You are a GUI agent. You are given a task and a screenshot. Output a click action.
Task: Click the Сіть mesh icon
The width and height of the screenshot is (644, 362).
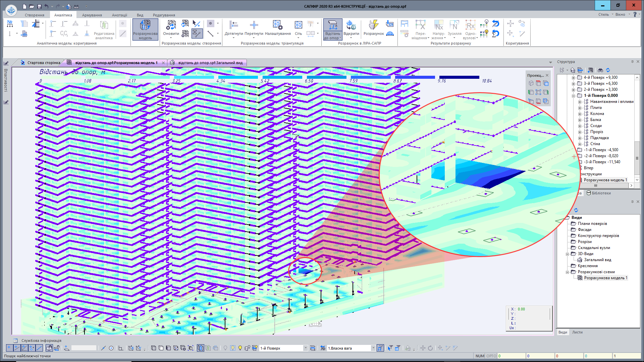(298, 25)
